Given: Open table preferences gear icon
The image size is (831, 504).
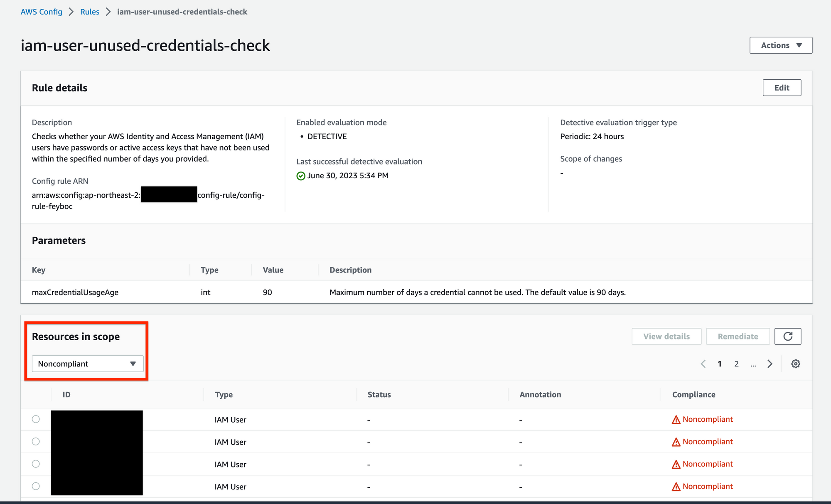Looking at the screenshot, I should [796, 364].
